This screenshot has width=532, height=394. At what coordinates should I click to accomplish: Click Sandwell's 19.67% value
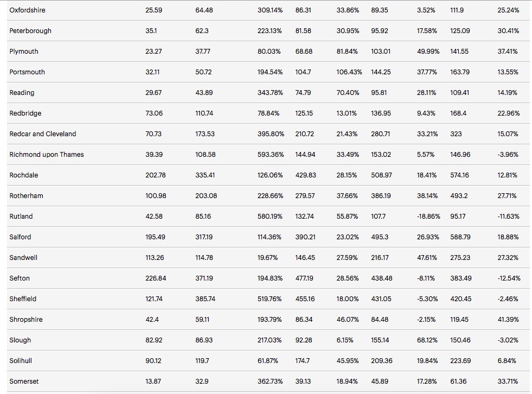pos(268,258)
